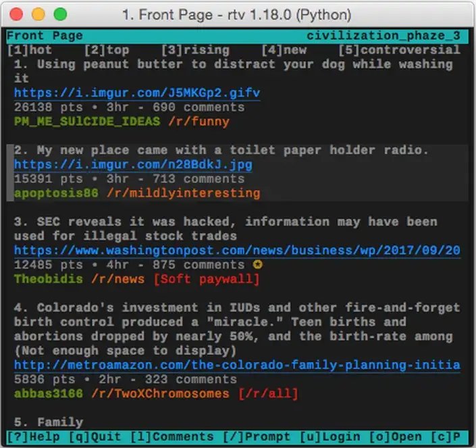Viewport: 476px width, 448px height.
Task: Click the Front Page title in header bar
Action: click(45, 36)
